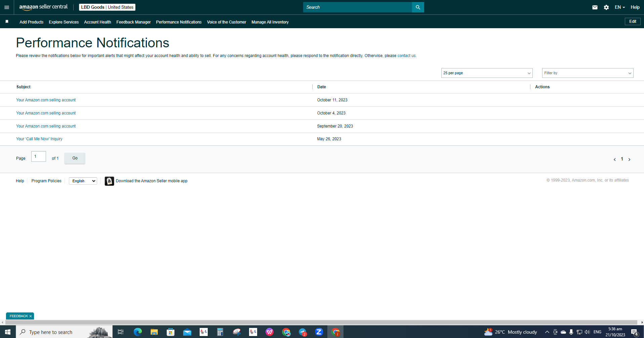Open Microsoft Store from taskbar
644x338 pixels.
[171, 332]
